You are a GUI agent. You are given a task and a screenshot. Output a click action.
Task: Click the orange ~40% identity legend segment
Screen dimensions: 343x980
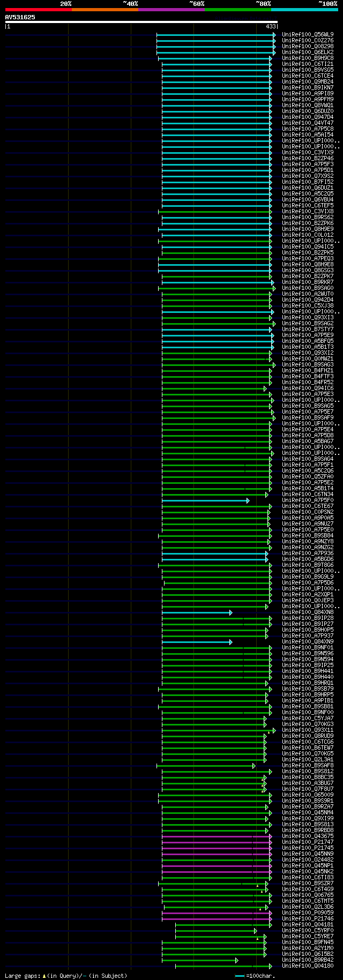(x=105, y=10)
